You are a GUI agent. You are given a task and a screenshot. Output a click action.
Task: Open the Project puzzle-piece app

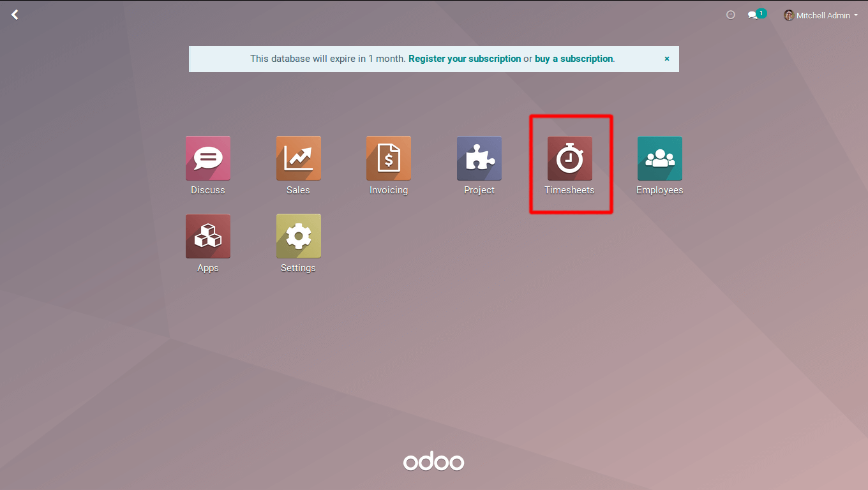coord(479,158)
